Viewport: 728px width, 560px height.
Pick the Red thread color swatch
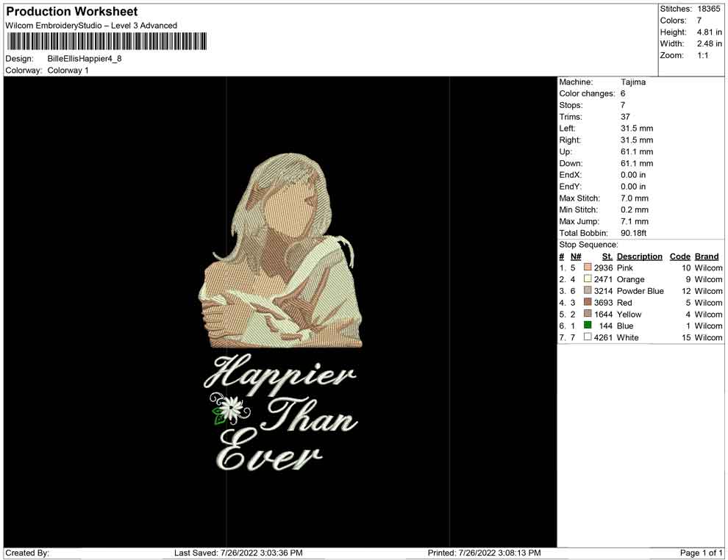[x=588, y=303]
